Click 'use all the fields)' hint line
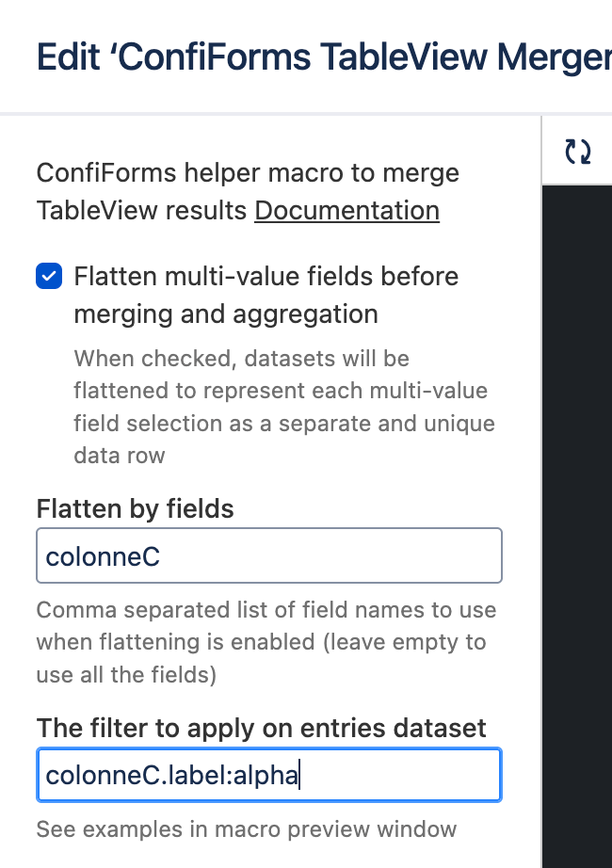Viewport: 612px width, 868px height. (126, 675)
